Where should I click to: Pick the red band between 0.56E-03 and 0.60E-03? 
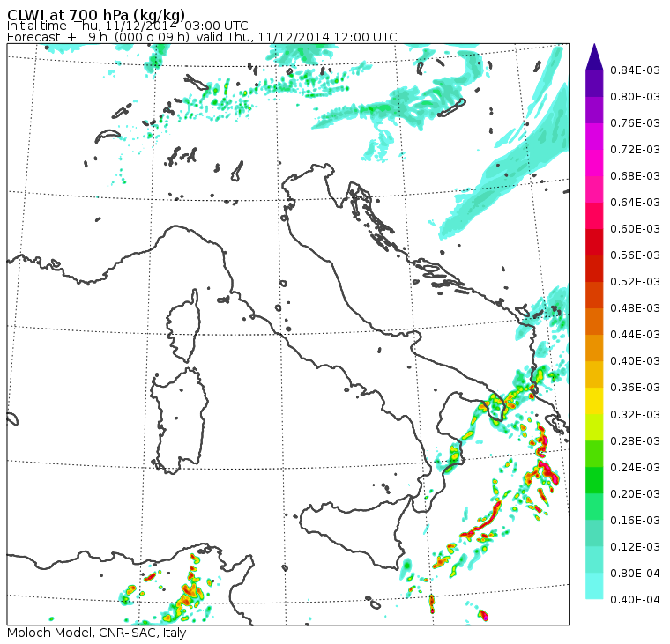[x=594, y=242]
